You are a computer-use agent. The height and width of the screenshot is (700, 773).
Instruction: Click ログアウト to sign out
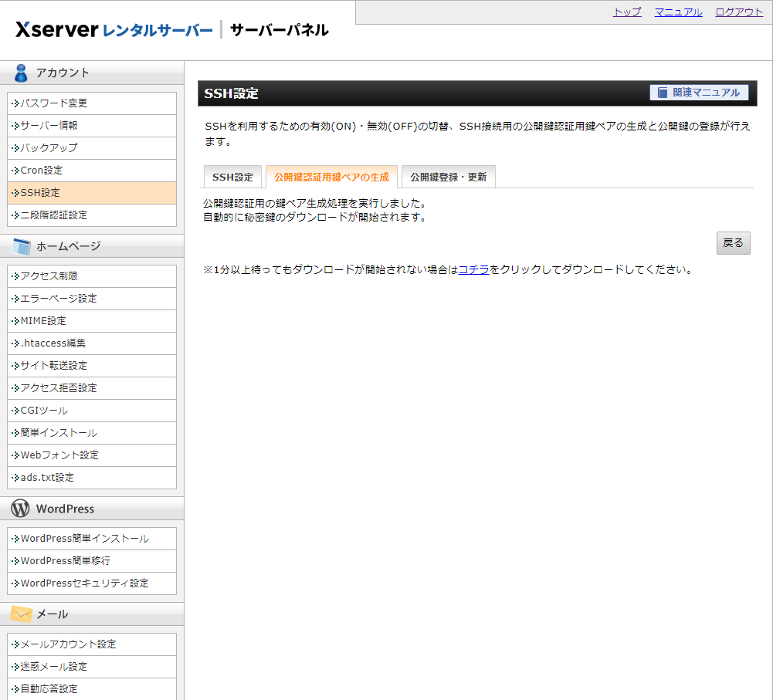pyautogui.click(x=737, y=12)
